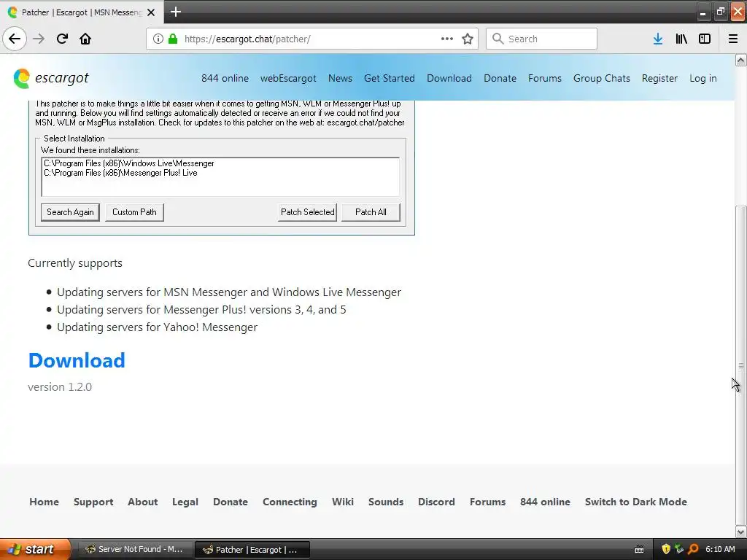
Task: Select the Windows Live\Messenger installation path
Action: click(x=129, y=163)
